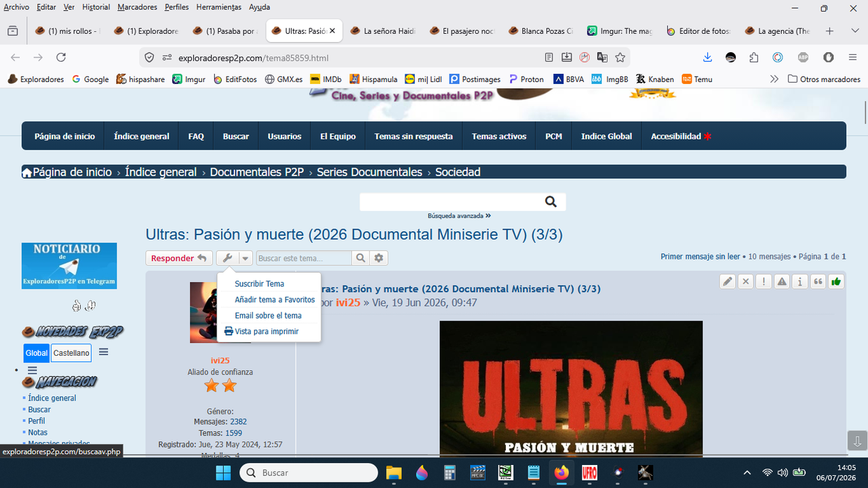Click the Buscar este tema field
Viewport: 868px width, 488px height.
(304, 258)
